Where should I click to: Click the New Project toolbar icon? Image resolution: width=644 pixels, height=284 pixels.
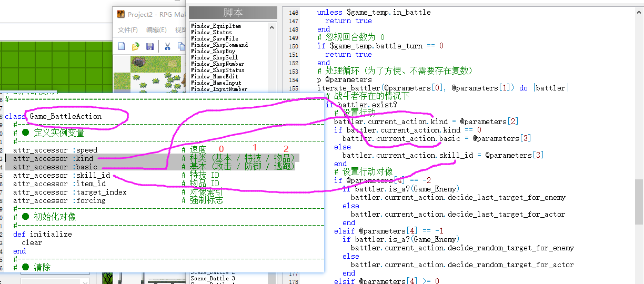pyautogui.click(x=122, y=46)
